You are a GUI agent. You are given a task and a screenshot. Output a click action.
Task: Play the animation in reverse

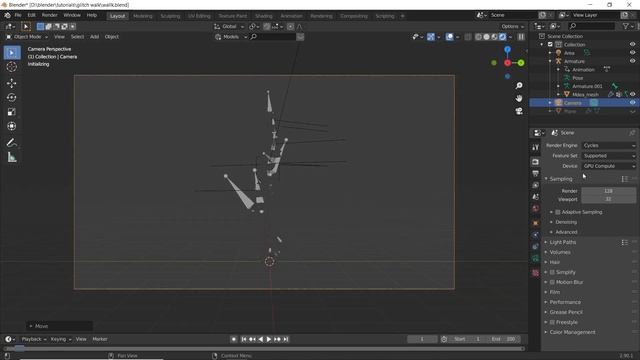260,339
